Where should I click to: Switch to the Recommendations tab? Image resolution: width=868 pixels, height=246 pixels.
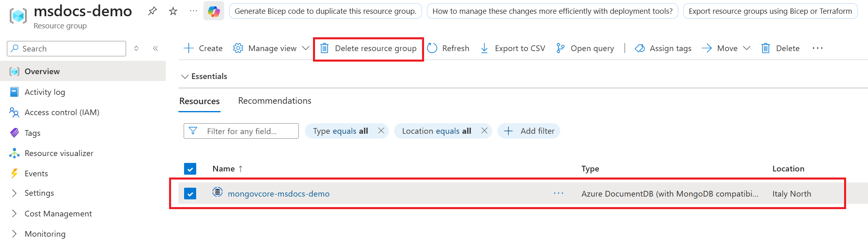pyautogui.click(x=274, y=101)
